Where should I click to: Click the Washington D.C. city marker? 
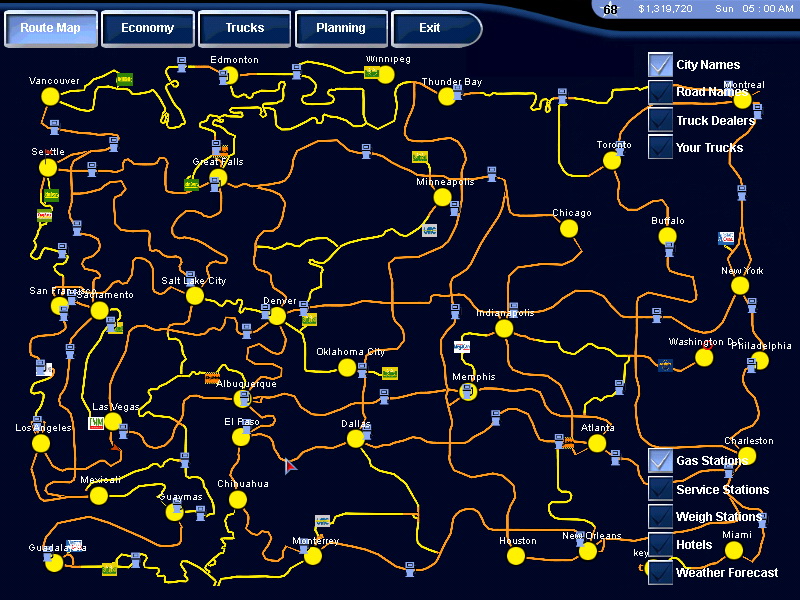point(704,358)
